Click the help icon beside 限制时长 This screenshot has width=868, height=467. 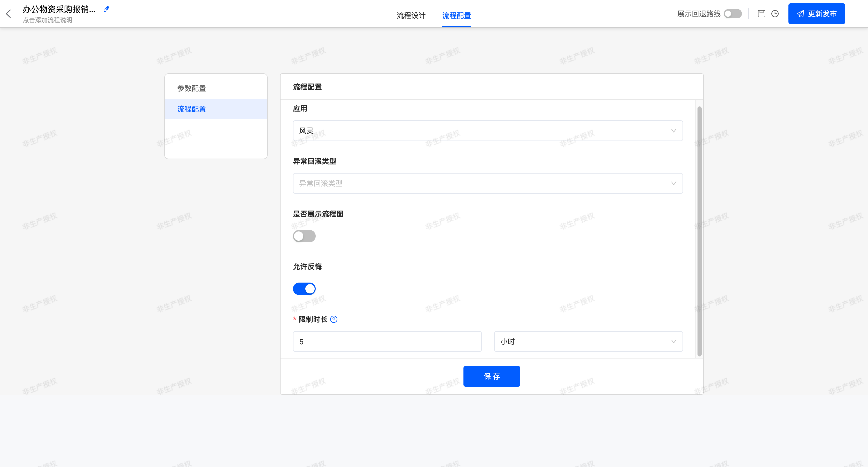pyautogui.click(x=334, y=320)
